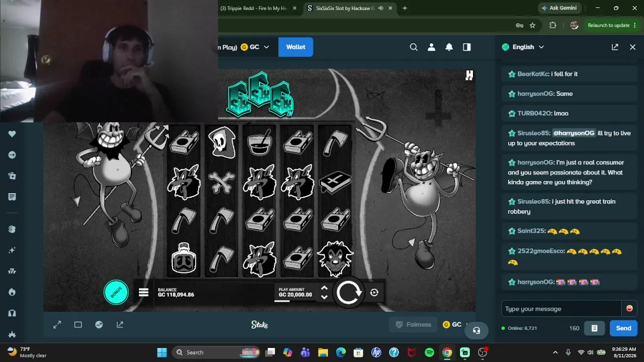Screen dimensions: 644x362
Task: Open the Fairness info button
Action: (x=414, y=325)
